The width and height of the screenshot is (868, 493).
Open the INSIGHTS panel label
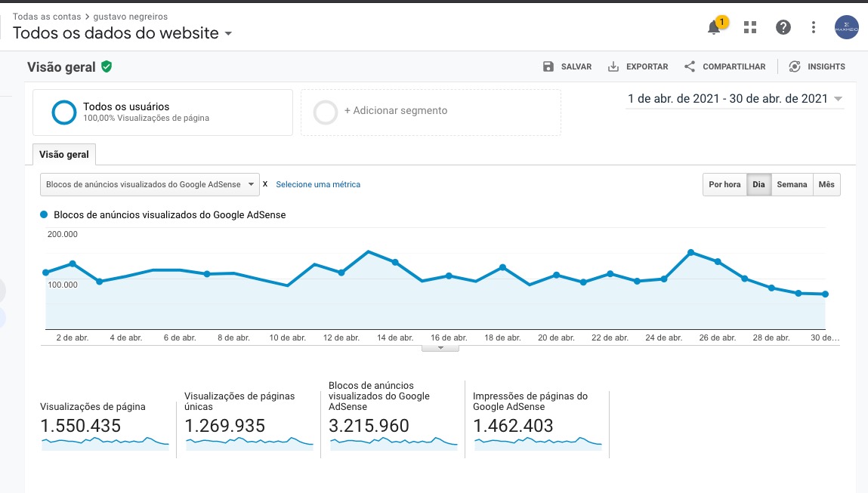click(826, 66)
